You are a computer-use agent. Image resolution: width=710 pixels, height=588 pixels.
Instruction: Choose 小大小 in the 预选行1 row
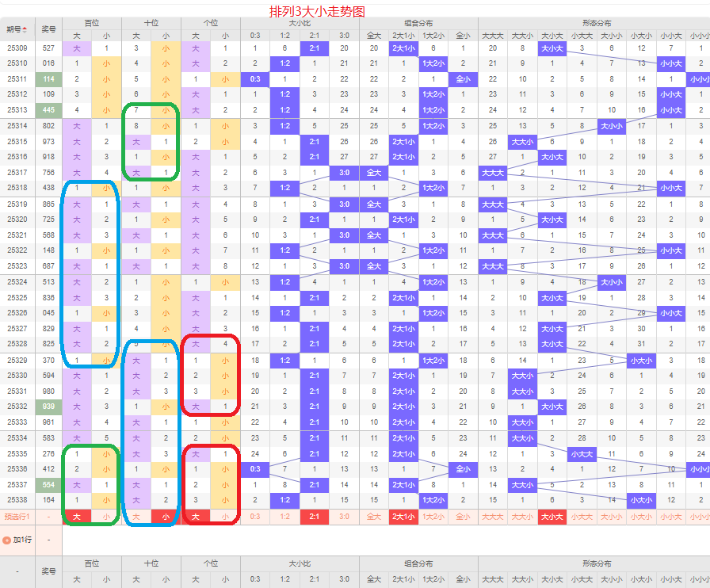[x=641, y=517]
